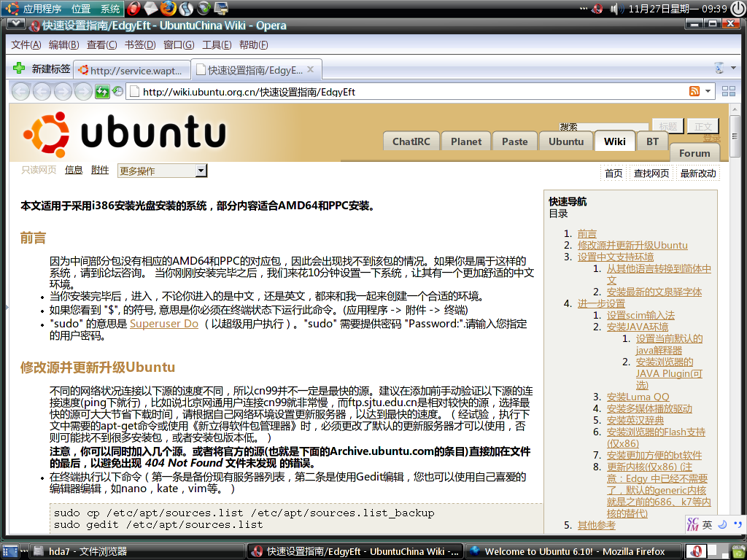The height and width of the screenshot is (560, 747).
Task: Launch Firefox from the top panel
Action: point(168,8)
